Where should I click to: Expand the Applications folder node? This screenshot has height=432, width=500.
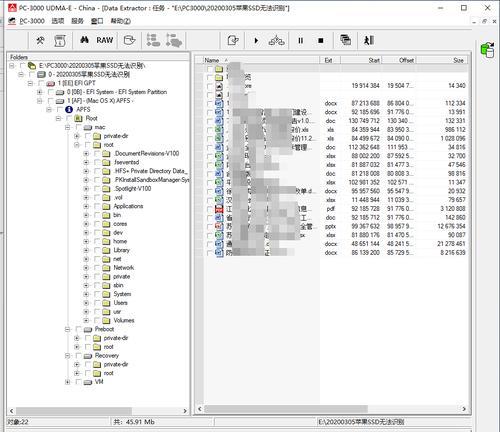pyautogui.click(x=86, y=206)
